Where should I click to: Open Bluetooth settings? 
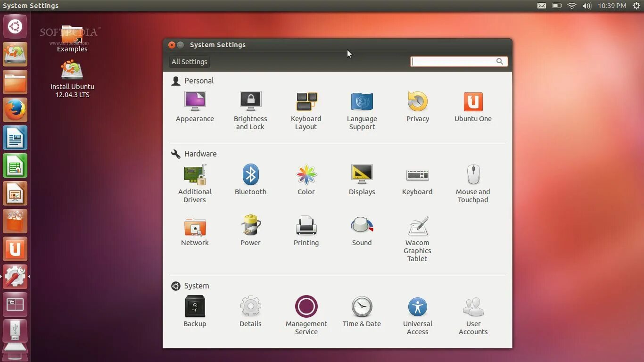tap(250, 181)
